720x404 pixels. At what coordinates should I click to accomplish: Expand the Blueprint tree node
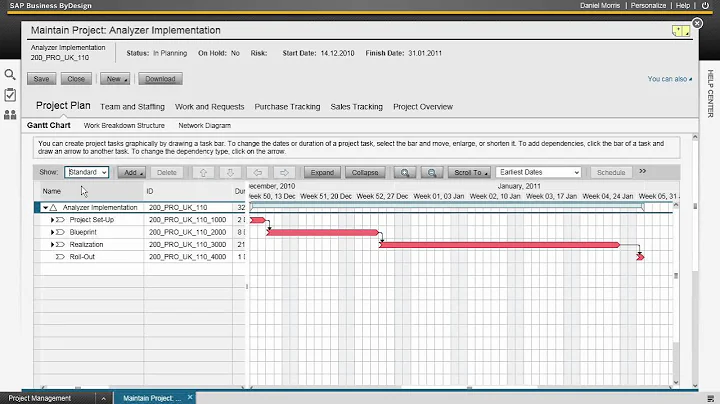(52, 232)
